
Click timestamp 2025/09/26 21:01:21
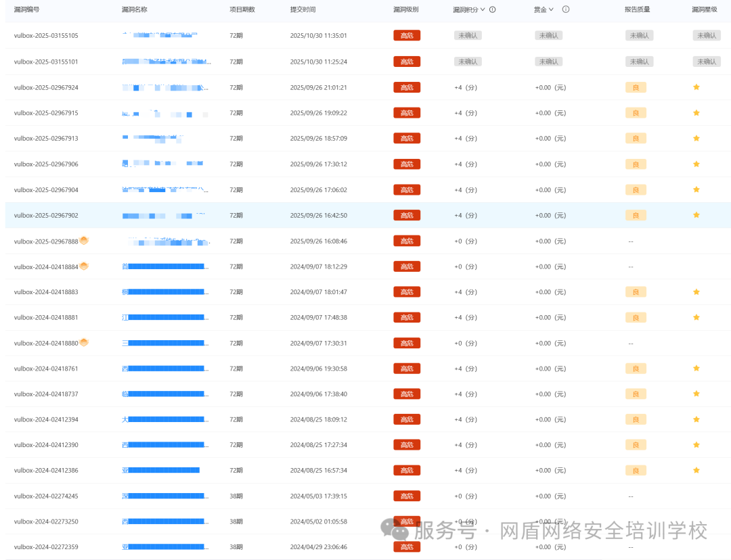pos(318,88)
